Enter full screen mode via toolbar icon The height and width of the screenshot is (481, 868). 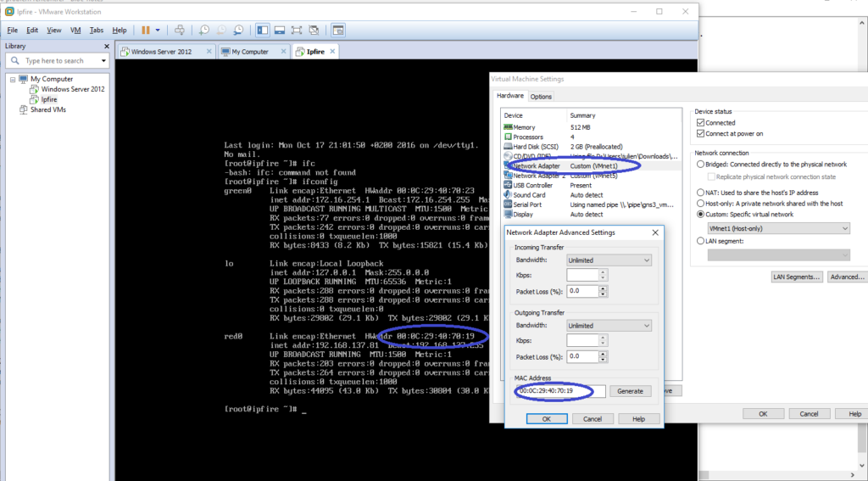pos(297,30)
